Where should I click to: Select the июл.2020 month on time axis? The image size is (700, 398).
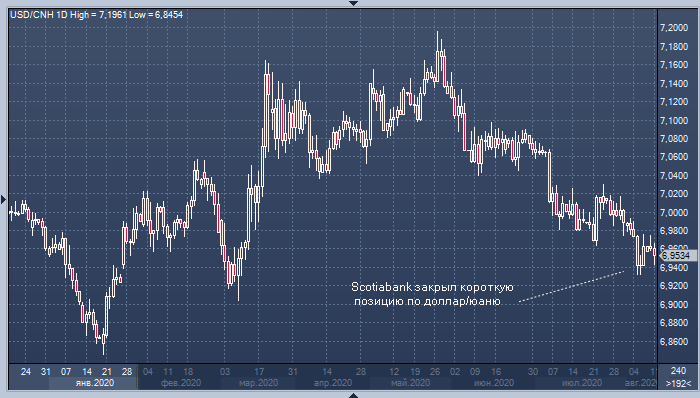pos(582,383)
